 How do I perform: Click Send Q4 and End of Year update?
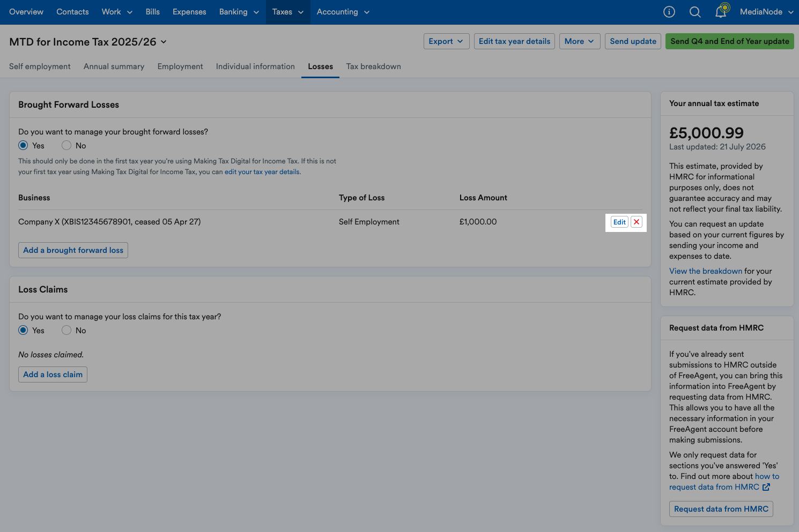729,41
